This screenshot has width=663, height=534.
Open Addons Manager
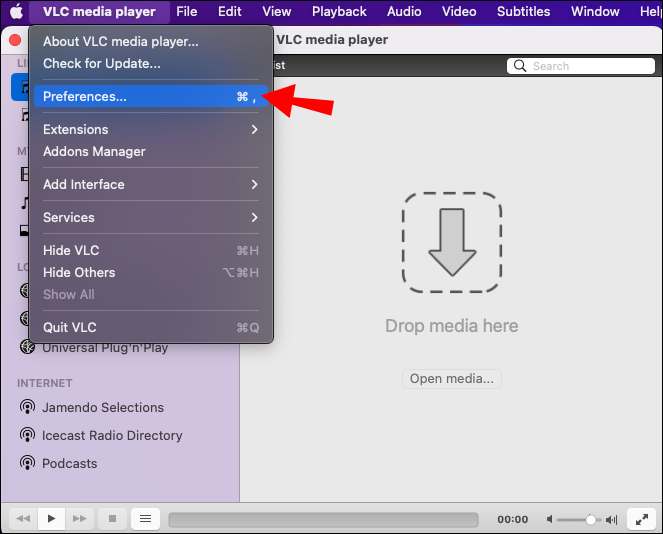[x=151, y=151]
